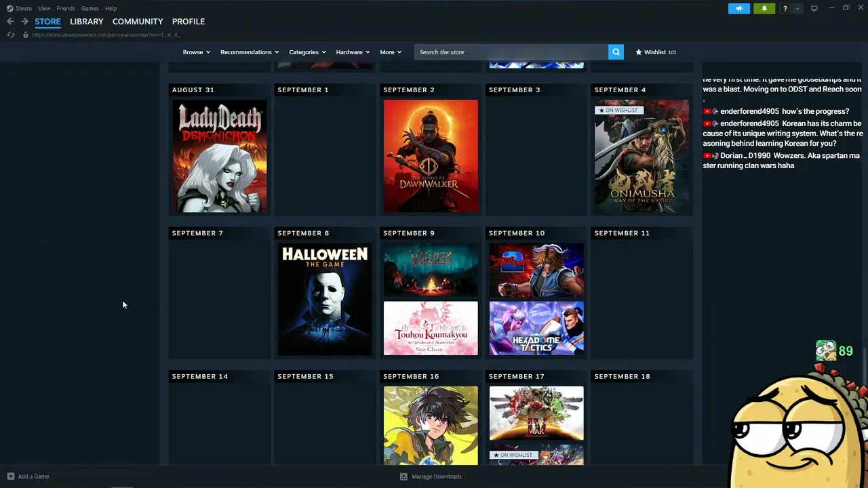Click the SEPTEMBER 3 date header
Viewport: 868px width, 488px height.
pyautogui.click(x=515, y=90)
